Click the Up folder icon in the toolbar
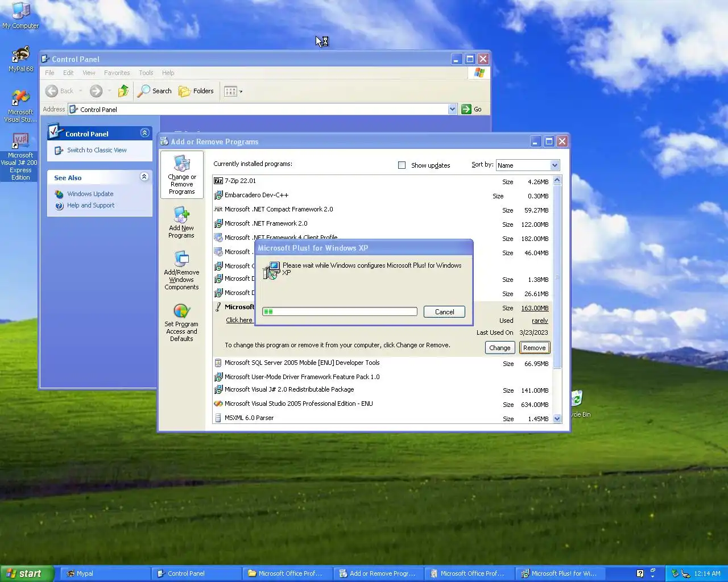 click(123, 91)
